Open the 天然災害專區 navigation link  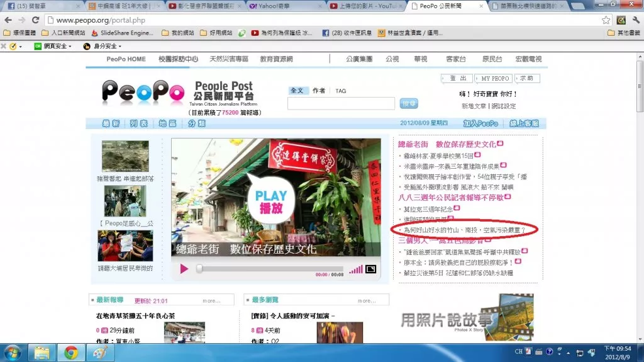pyautogui.click(x=229, y=59)
